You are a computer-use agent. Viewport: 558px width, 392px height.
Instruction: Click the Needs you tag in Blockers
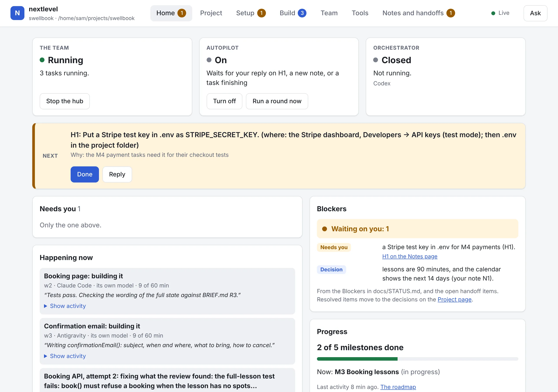tap(334, 247)
